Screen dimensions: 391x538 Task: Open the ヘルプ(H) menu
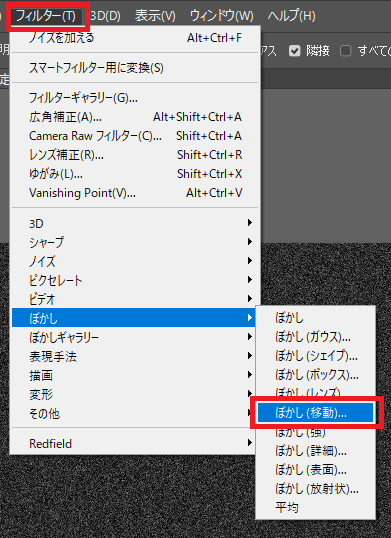292,16
